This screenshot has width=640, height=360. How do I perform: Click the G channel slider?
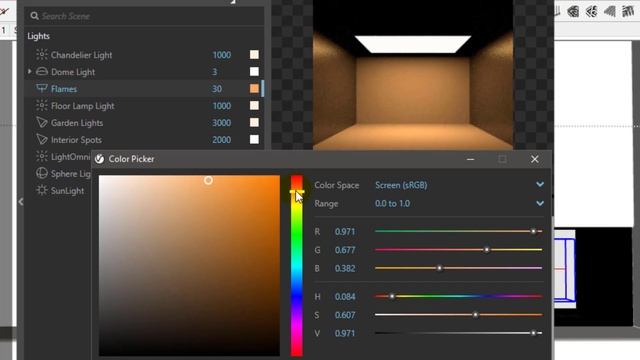coord(458,249)
